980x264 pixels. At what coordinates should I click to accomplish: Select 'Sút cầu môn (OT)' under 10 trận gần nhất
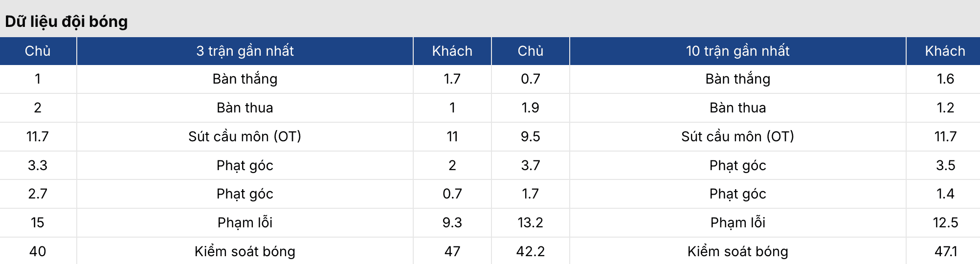pos(737,136)
